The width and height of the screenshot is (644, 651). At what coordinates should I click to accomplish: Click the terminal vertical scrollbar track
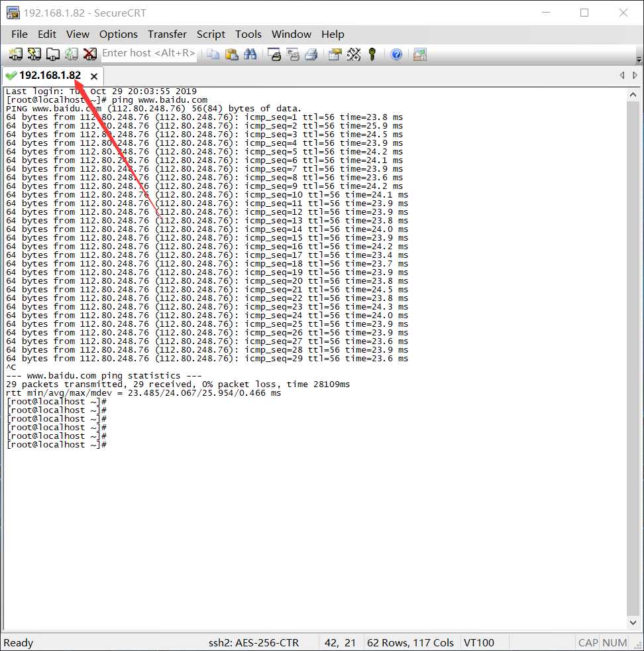(633, 359)
